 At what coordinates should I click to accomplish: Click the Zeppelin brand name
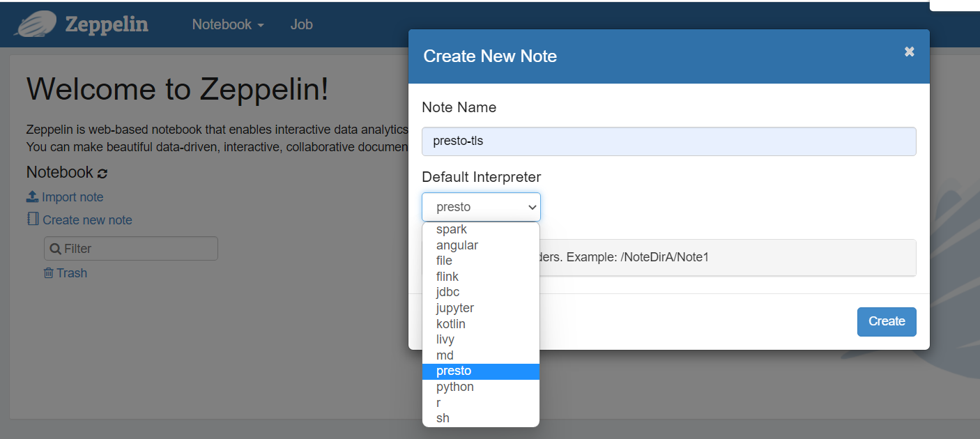(107, 24)
